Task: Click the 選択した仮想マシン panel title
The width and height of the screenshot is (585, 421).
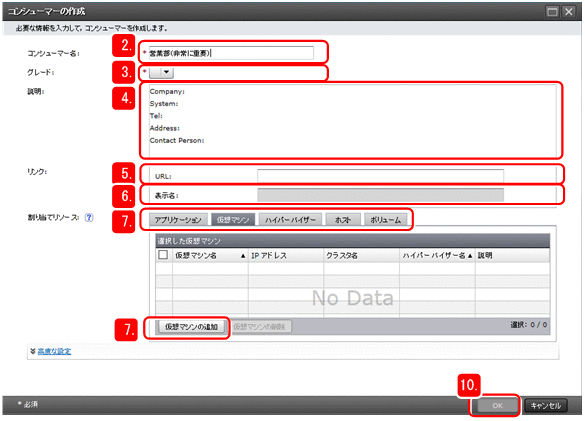Action: tap(189, 241)
